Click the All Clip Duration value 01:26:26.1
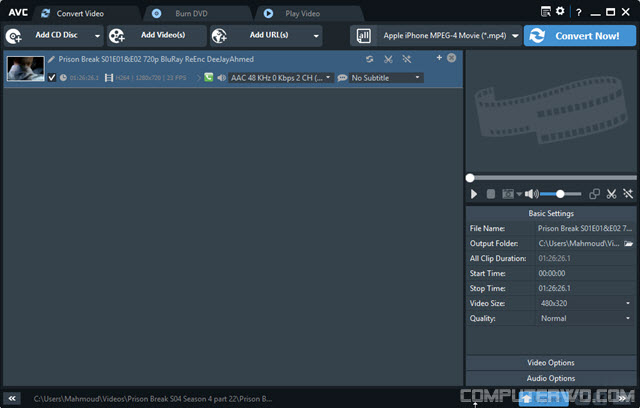 pyautogui.click(x=554, y=258)
